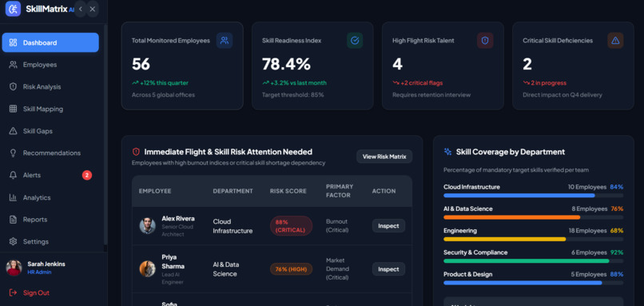Click the Recommendations lightbulb icon

pyautogui.click(x=13, y=153)
